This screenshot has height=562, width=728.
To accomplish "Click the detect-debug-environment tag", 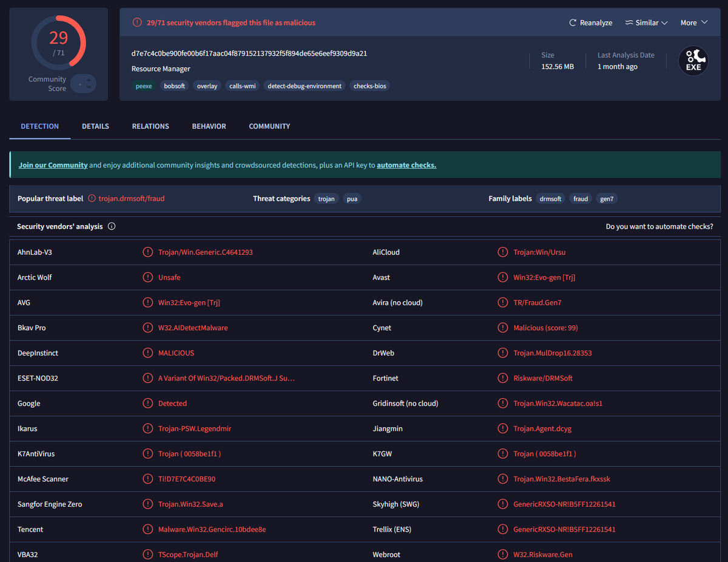I will pos(305,86).
